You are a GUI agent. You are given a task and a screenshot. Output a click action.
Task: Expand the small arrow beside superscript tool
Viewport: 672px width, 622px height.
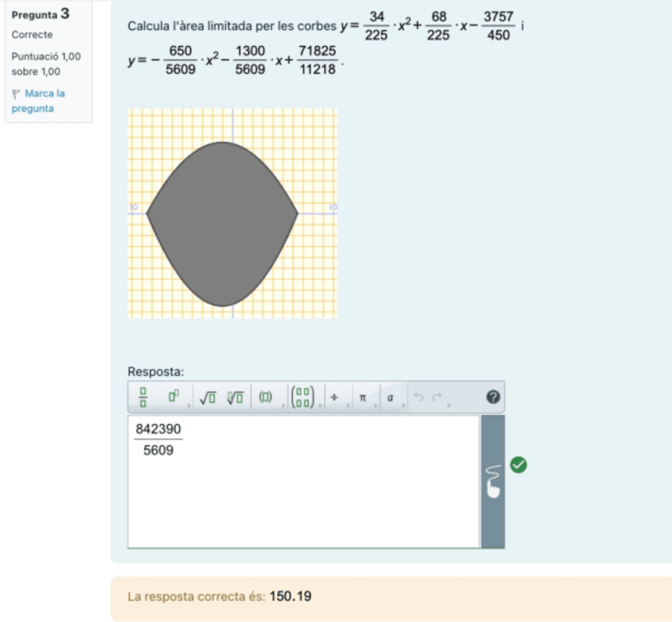(x=189, y=406)
